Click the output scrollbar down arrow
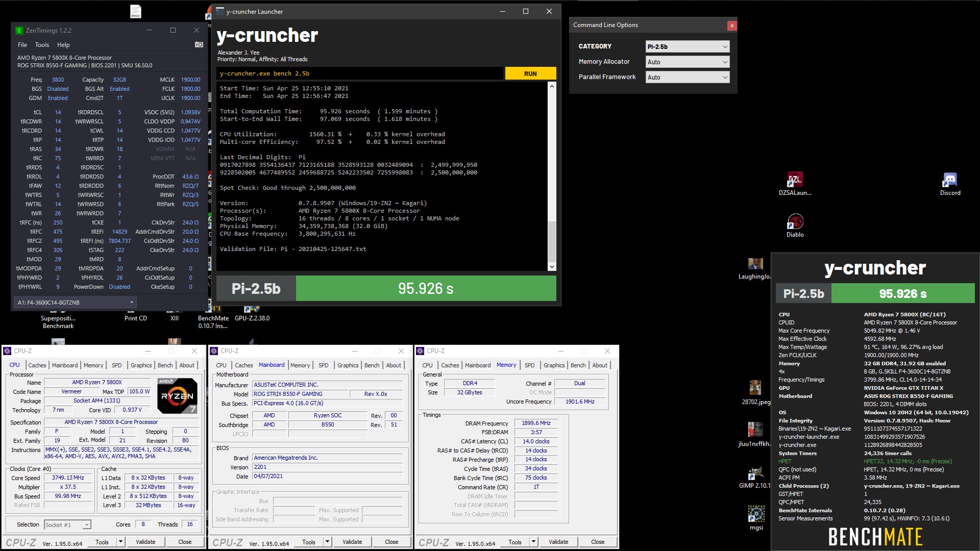Viewport: 980px width, 551px height. tap(551, 267)
